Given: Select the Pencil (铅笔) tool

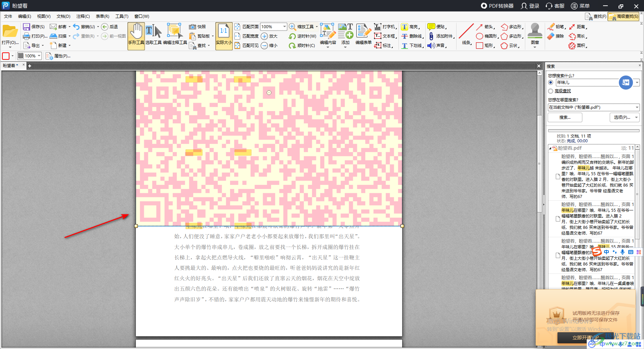Looking at the screenshot, I should click(556, 27).
